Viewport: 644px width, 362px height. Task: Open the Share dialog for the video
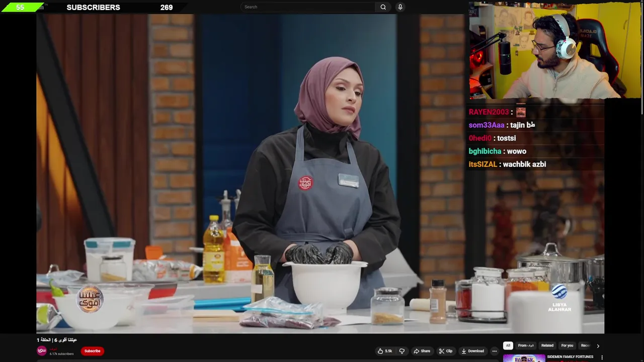[x=422, y=351]
